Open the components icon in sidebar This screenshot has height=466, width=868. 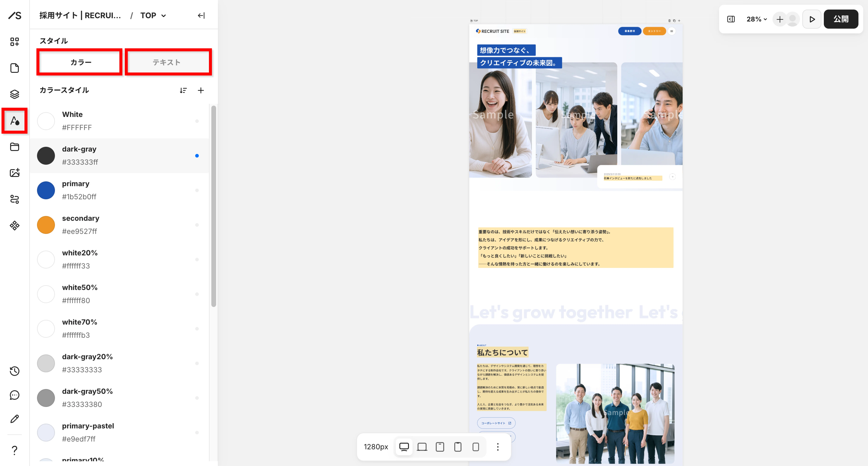[14, 225]
